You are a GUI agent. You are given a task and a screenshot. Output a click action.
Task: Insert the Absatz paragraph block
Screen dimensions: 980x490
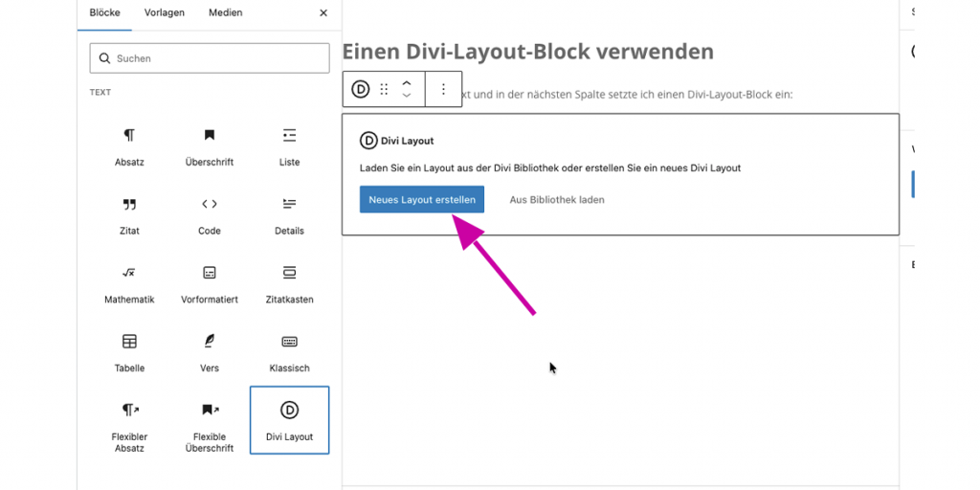click(x=129, y=146)
